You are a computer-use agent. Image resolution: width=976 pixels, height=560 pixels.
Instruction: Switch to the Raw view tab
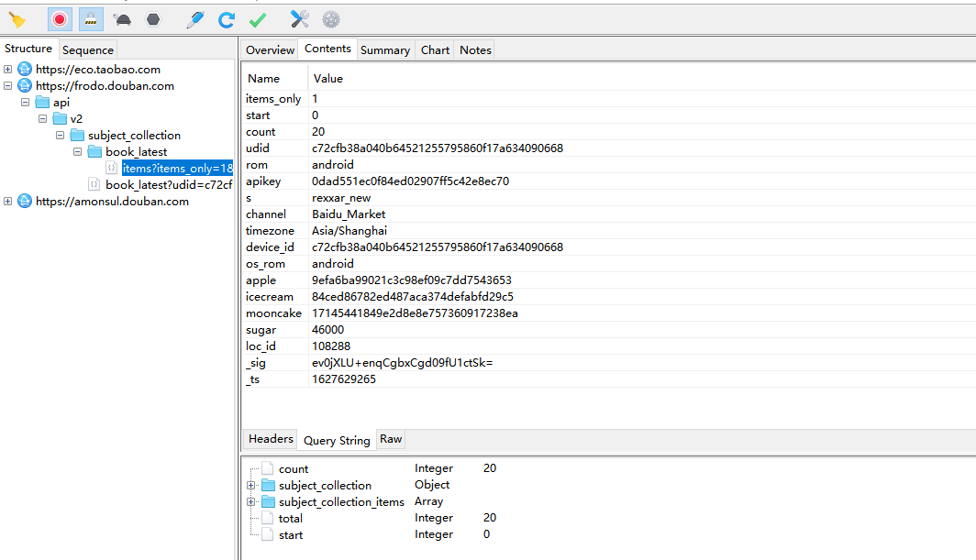[x=391, y=440]
